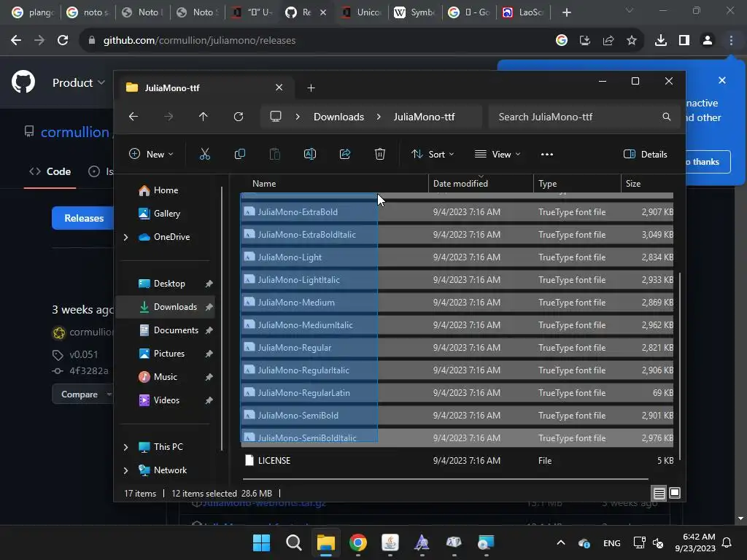
Task: Click the Cut scissors icon in Explorer toolbar
Action: coord(204,155)
